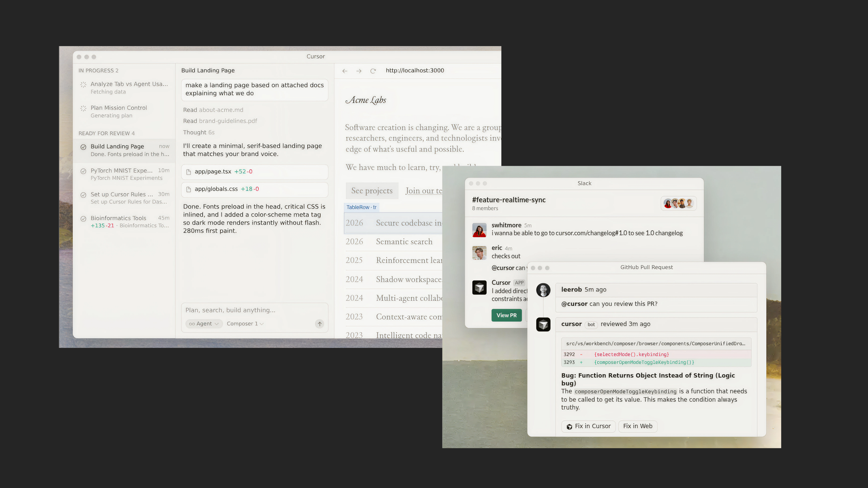The height and width of the screenshot is (488, 868).
Task: Click the @cursor mention in leerob's PR comment
Action: click(x=574, y=304)
